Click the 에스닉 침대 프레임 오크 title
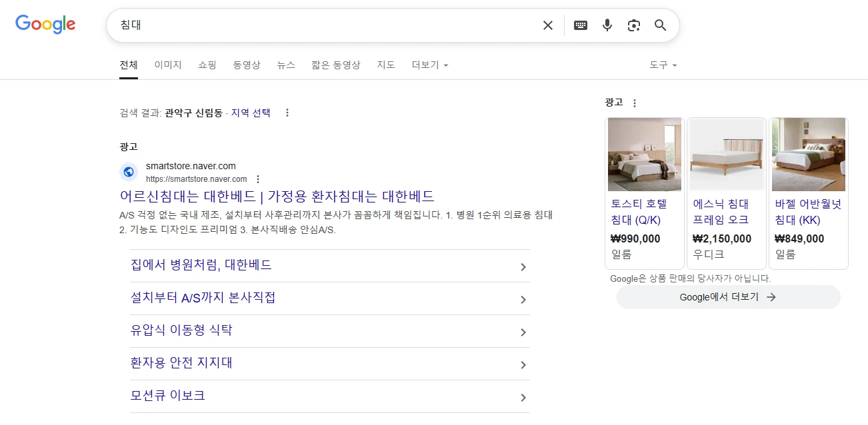The width and height of the screenshot is (868, 425). coord(721,212)
